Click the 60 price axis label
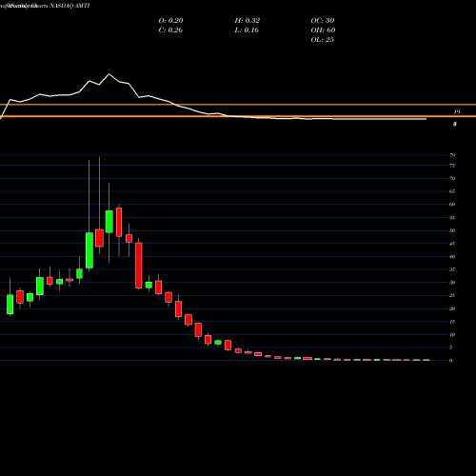The width and height of the screenshot is (476, 476). (452, 205)
